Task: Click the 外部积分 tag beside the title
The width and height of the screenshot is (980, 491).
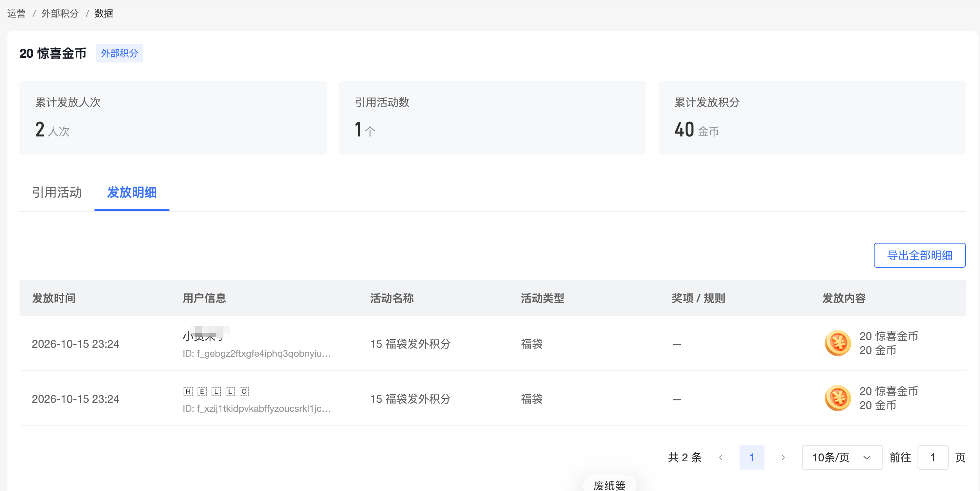Action: click(x=119, y=53)
